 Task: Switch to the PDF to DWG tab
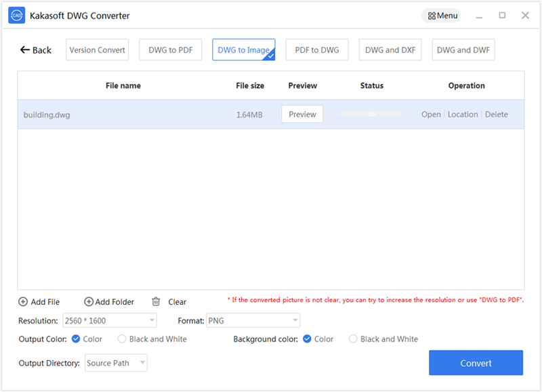click(x=317, y=49)
